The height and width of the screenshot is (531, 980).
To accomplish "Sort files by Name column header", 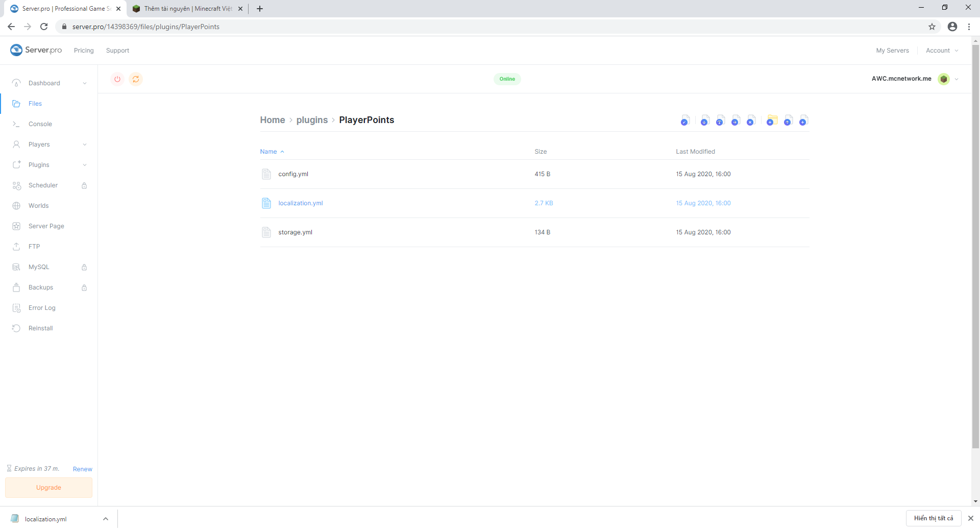I will click(x=268, y=152).
